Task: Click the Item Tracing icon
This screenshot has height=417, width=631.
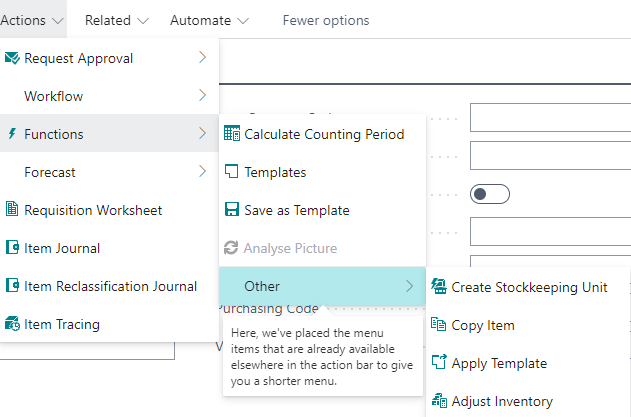Action: click(12, 324)
